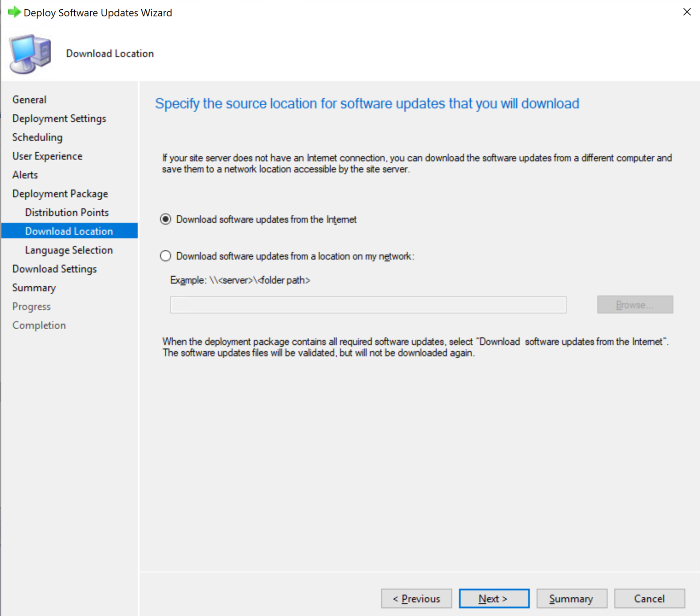Cancel the Deploy Software Updates Wizard
This screenshot has height=616, width=700.
[649, 598]
